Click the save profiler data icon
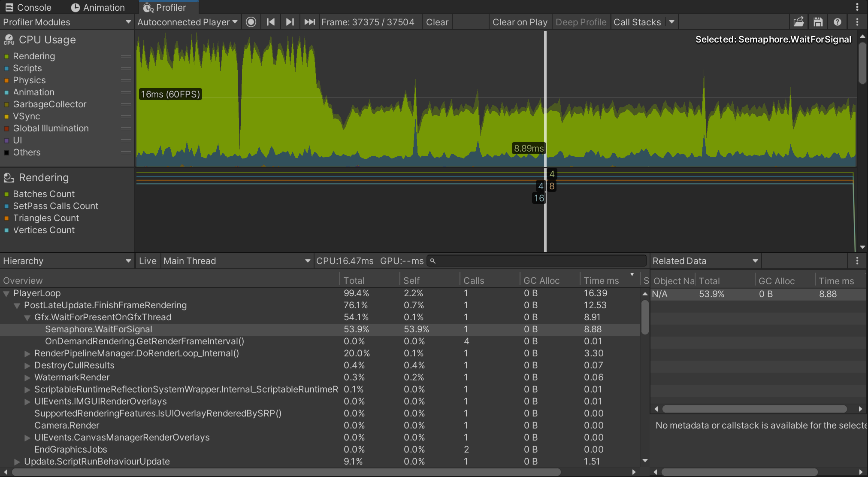Screen dimensions: 868x477 click(818, 22)
